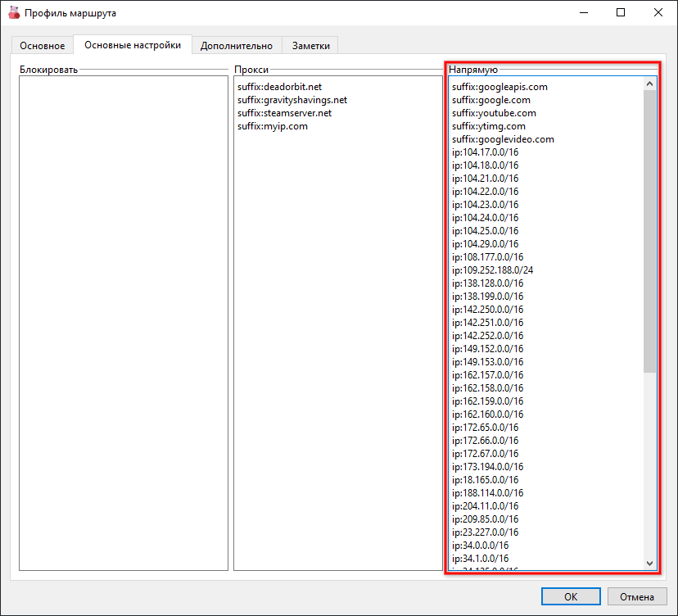This screenshot has width=678, height=616.
Task: Maximize the Профиль маршрута window
Action: (621, 12)
